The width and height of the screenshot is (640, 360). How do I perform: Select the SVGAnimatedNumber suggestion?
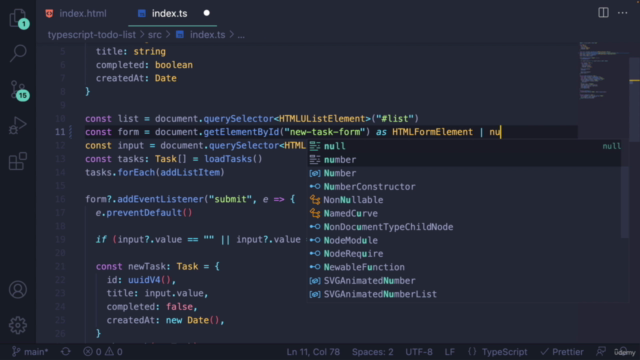(464, 281)
